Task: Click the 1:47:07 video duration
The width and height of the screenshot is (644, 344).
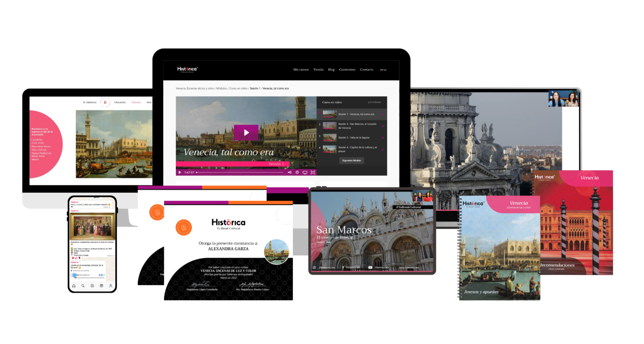Action: click(x=189, y=173)
